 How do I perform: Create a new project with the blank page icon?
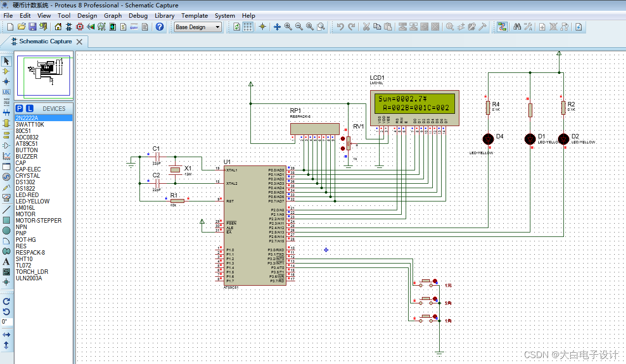(x=10, y=27)
